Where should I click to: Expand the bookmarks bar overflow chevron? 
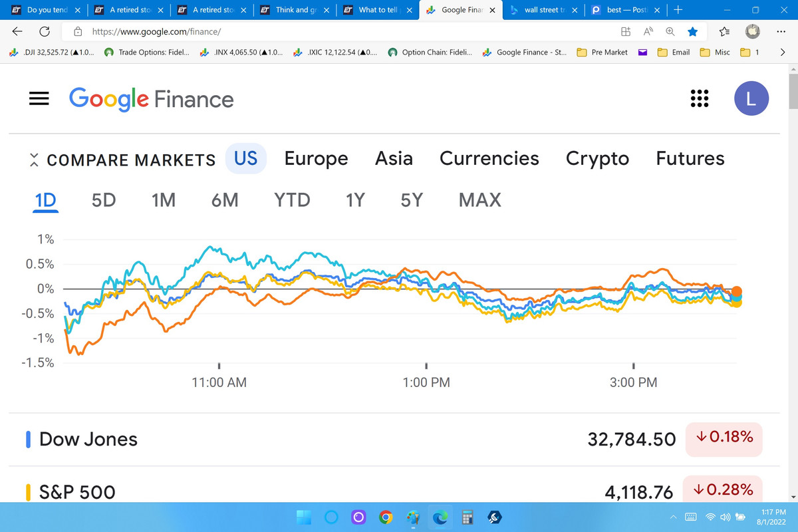(x=782, y=52)
